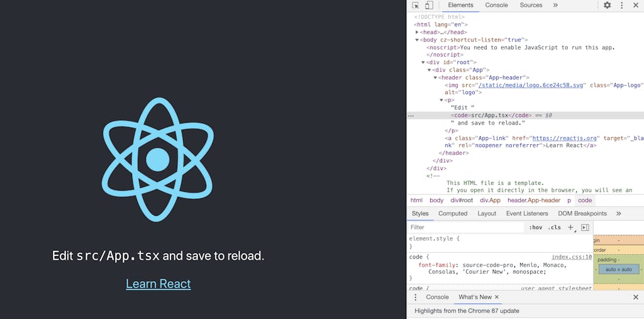Toggle the .cls element classes panel
The width and height of the screenshot is (644, 319).
pos(554,227)
